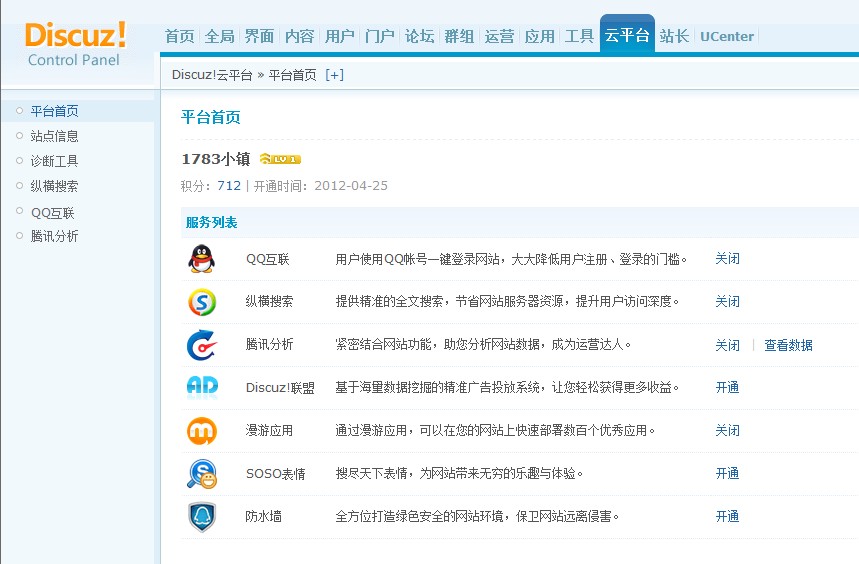Click description 提供精准的全文搜索 for 纵横搜索
This screenshot has width=859, height=564.
click(x=507, y=301)
